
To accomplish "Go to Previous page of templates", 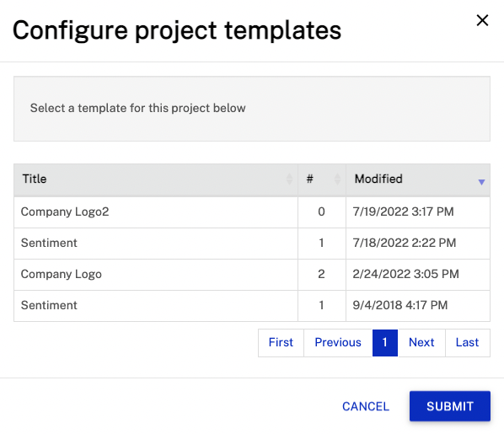I will click(338, 343).
